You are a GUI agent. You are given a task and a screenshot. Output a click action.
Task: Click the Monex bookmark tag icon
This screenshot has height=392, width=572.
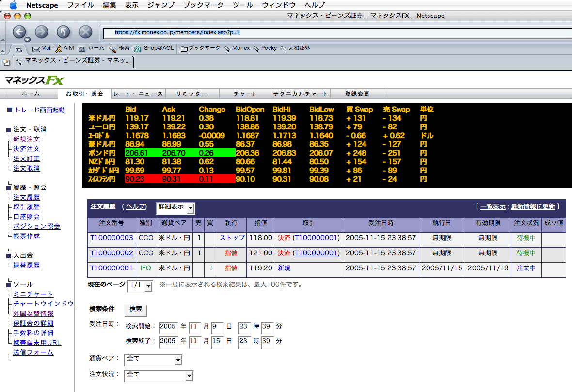pos(227,49)
